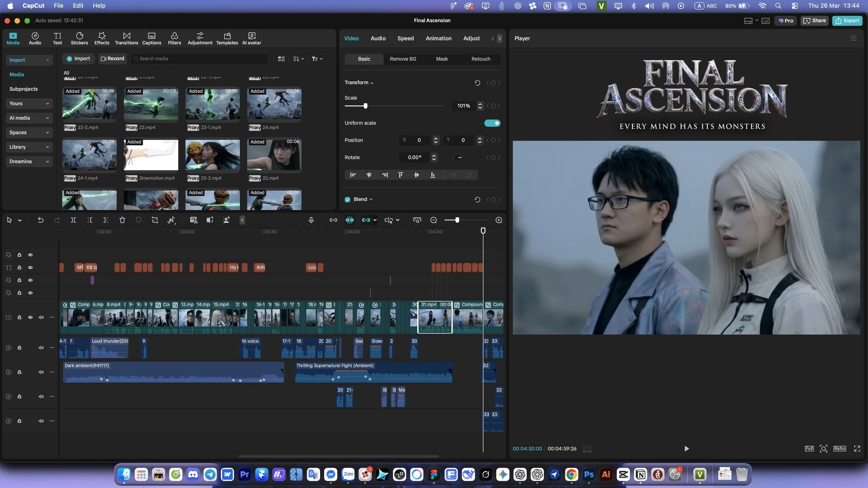Reset the Transform settings
868x488 pixels.
coord(477,83)
